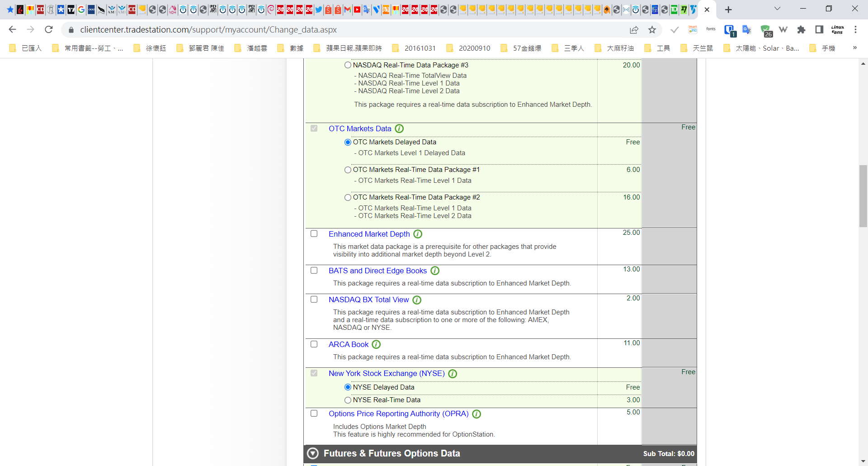This screenshot has width=868, height=466.
Task: Click the ARCA Book info icon
Action: click(376, 345)
